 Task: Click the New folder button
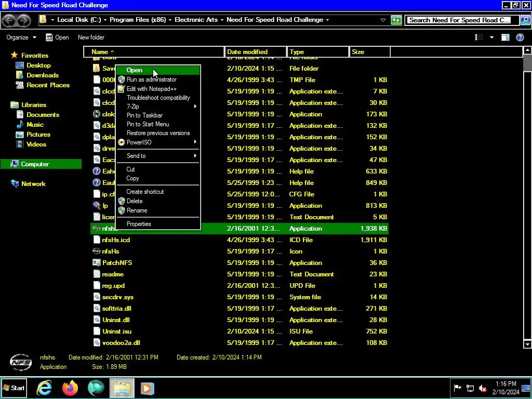pos(91,37)
